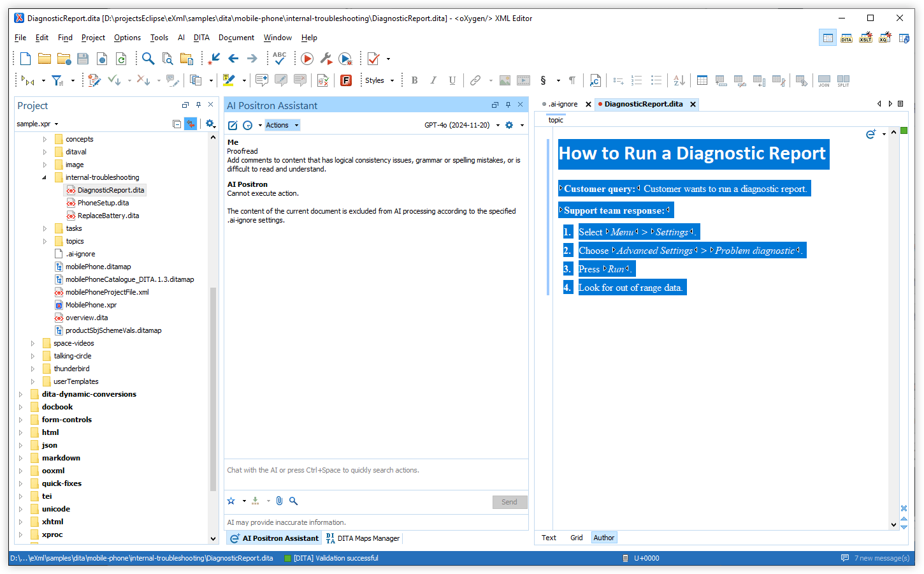
Task: Switch to the DITA perspective icon
Action: pos(846,38)
